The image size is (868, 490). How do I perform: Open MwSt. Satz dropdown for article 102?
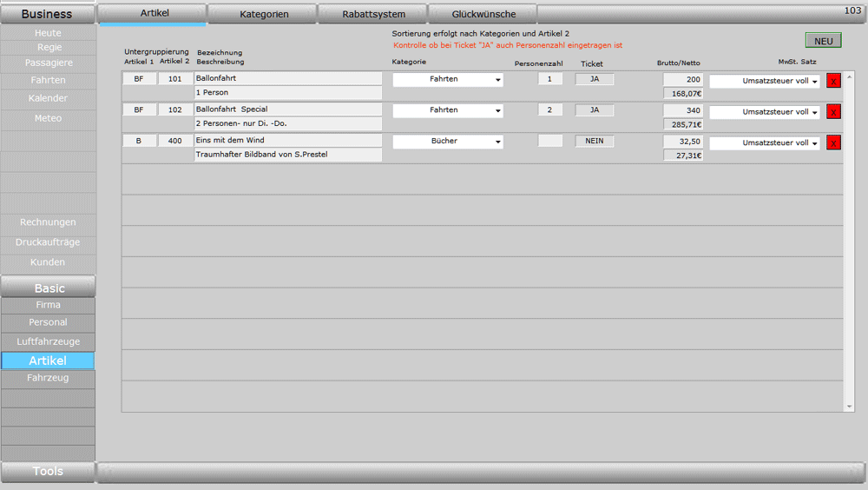(765, 112)
